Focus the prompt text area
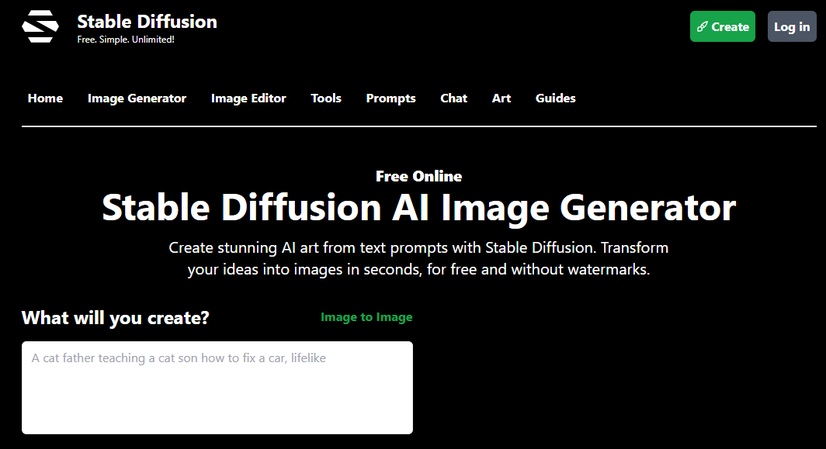 coord(217,387)
